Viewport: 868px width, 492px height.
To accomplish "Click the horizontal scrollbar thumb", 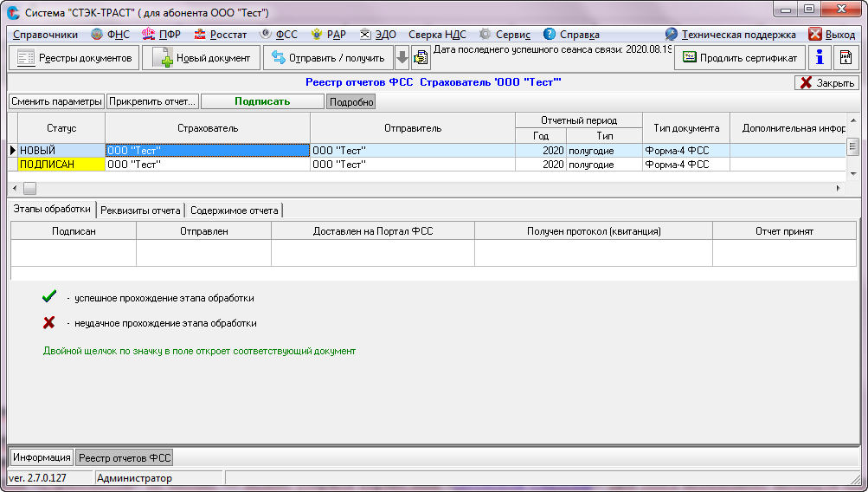I will pos(30,188).
